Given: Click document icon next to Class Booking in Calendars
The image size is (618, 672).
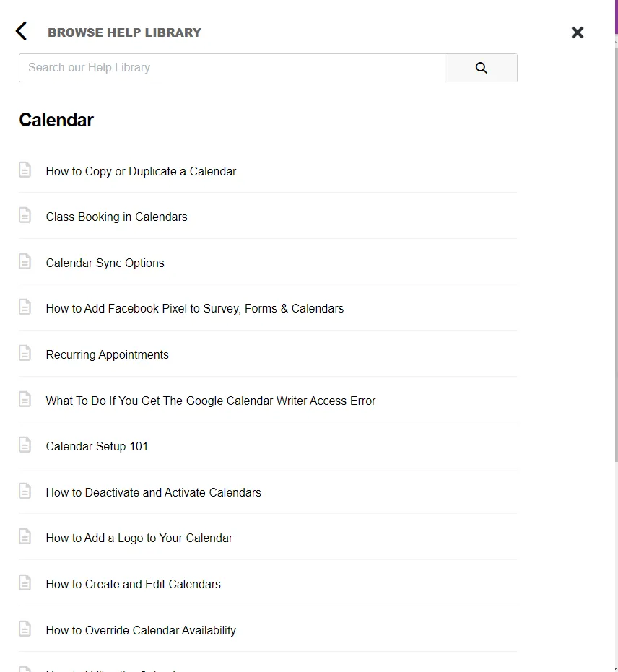Looking at the screenshot, I should pyautogui.click(x=25, y=216).
